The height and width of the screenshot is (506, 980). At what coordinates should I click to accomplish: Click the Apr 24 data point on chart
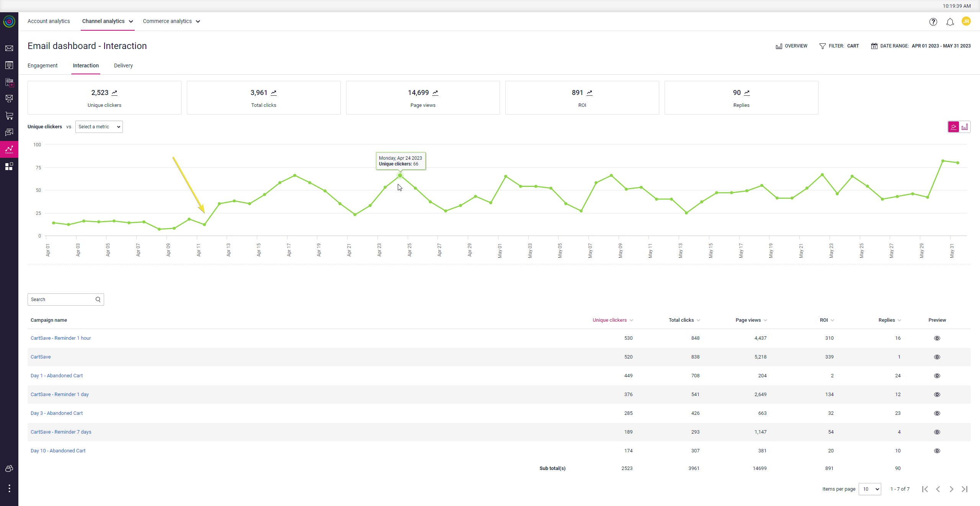(x=400, y=175)
